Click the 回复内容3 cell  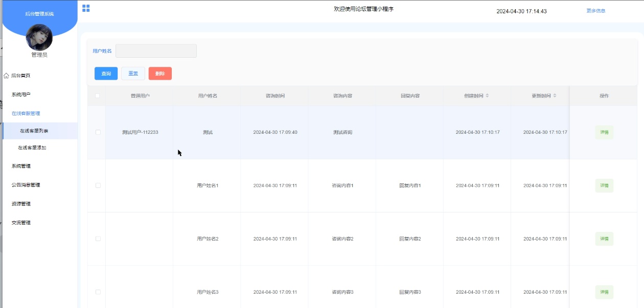click(410, 292)
